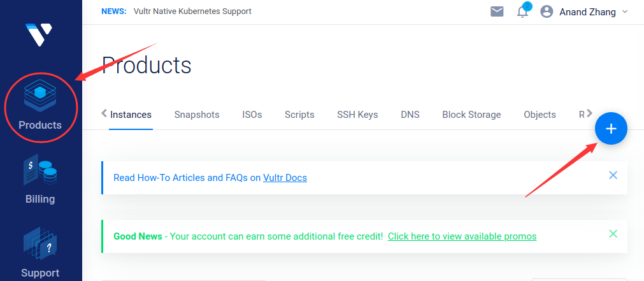Screen dimensions: 644x281
Task: Show previous tabs with left chevron
Action: coord(104,113)
